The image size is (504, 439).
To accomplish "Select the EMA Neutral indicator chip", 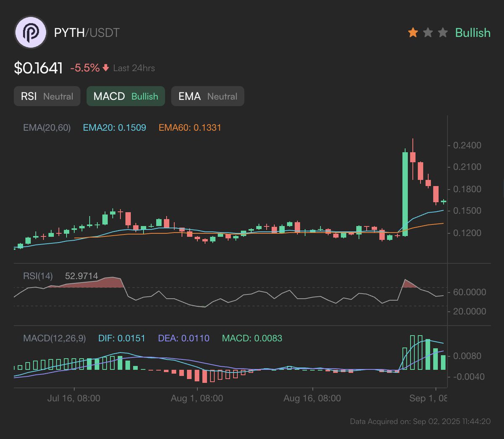I will tap(207, 96).
